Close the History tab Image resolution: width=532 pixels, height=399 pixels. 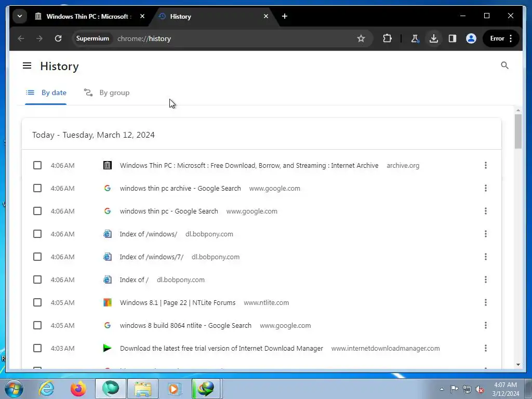[x=266, y=16]
